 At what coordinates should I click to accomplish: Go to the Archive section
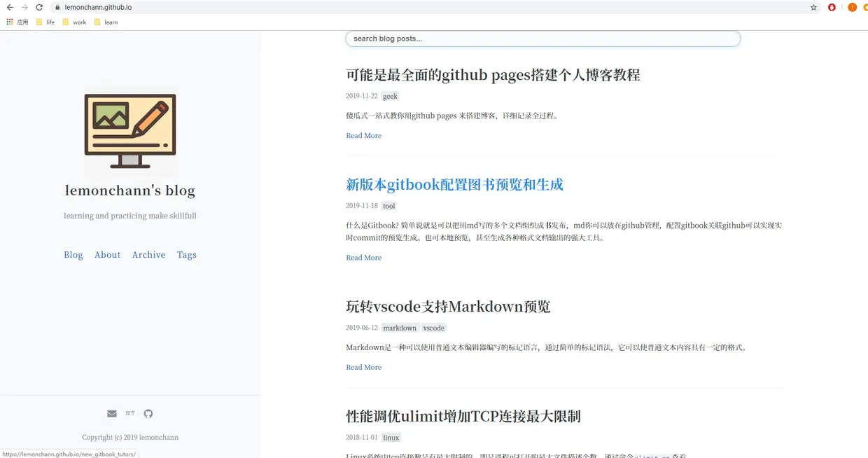[148, 255]
